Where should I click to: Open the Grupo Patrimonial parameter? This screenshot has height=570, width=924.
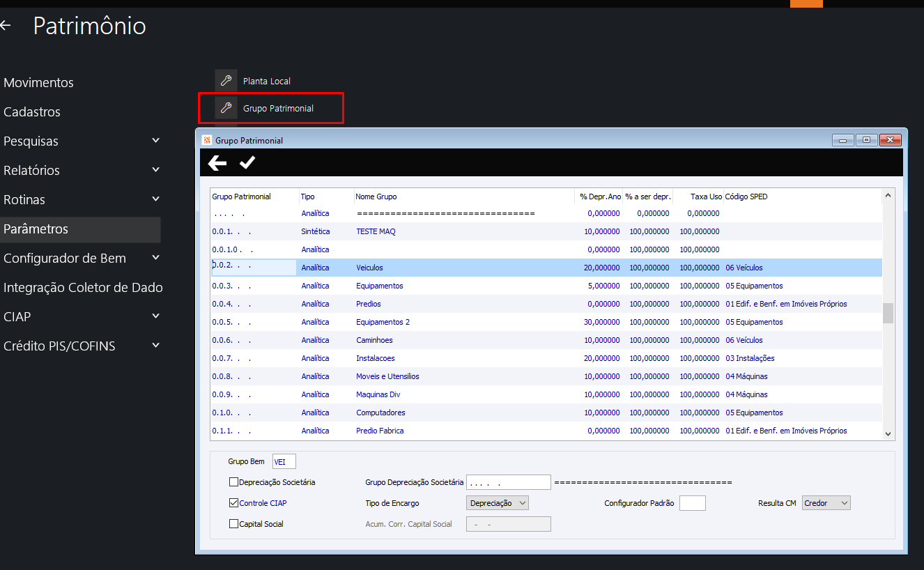coord(278,109)
